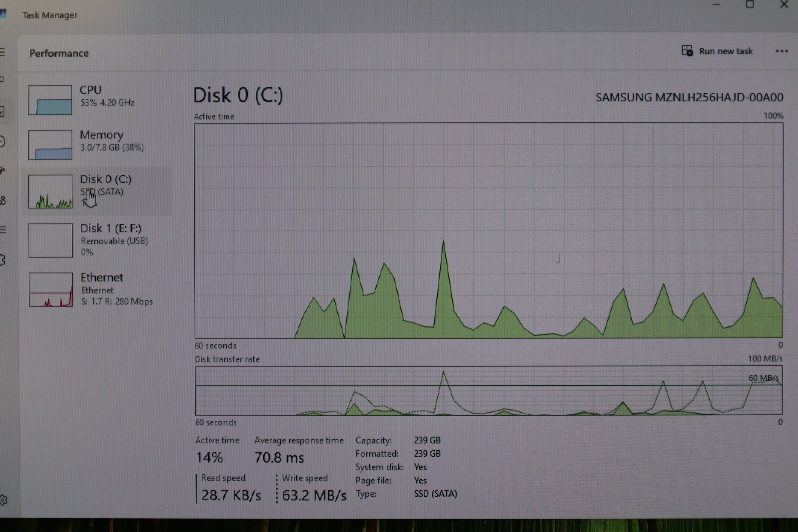
Task: Click the Ethernet mini graph thumbnail
Action: pyautogui.click(x=51, y=289)
